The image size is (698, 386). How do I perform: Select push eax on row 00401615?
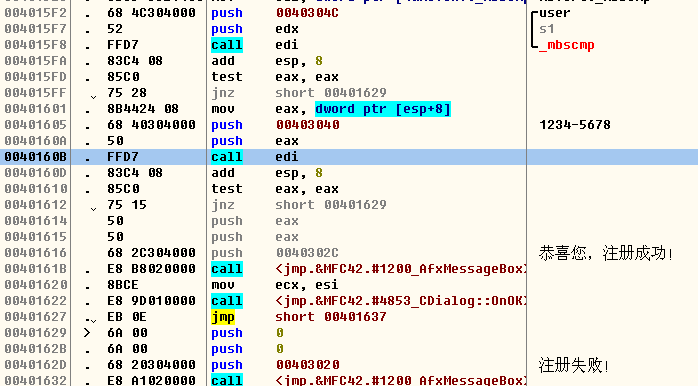pos(255,237)
